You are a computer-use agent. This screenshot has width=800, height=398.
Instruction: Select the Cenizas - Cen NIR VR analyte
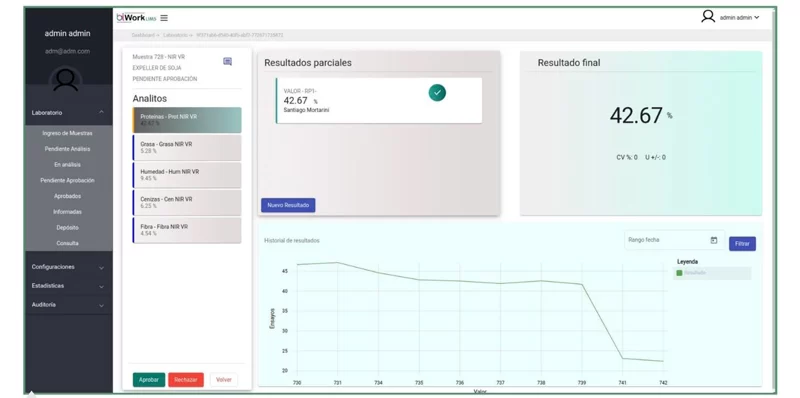187,203
